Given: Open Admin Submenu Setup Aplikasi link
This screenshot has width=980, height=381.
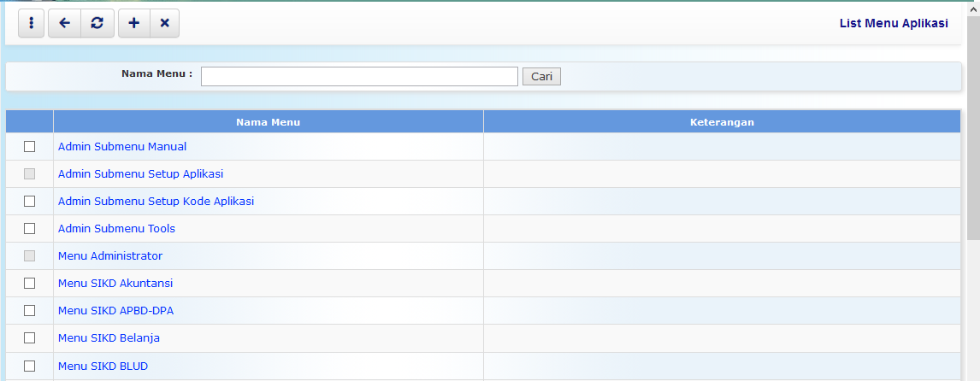Looking at the screenshot, I should coord(140,174).
